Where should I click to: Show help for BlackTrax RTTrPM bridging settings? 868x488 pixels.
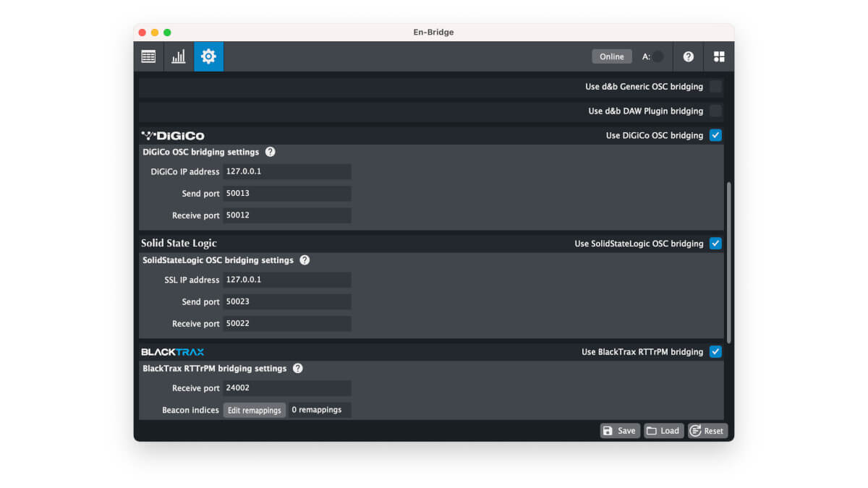point(298,369)
